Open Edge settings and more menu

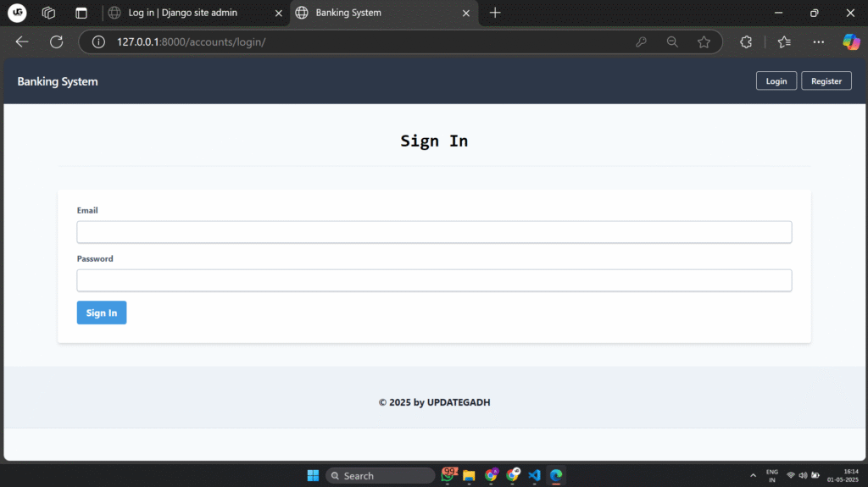tap(818, 42)
